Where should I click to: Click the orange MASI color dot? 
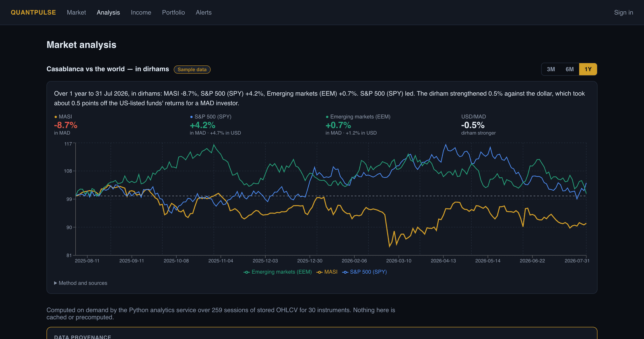pos(56,117)
